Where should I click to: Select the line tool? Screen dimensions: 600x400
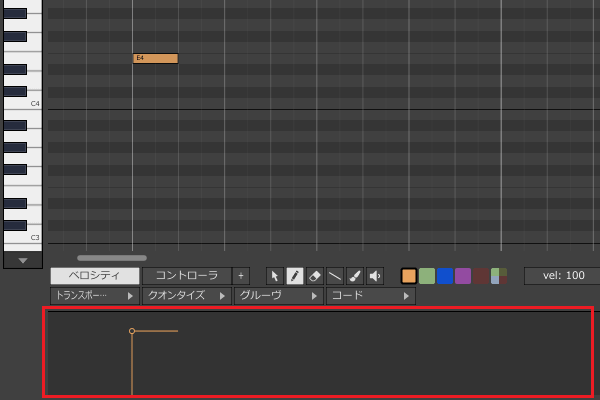(x=335, y=276)
